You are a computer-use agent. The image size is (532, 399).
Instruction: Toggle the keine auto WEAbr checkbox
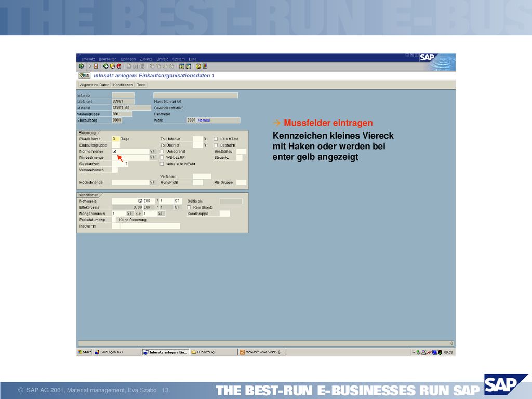tap(162, 164)
